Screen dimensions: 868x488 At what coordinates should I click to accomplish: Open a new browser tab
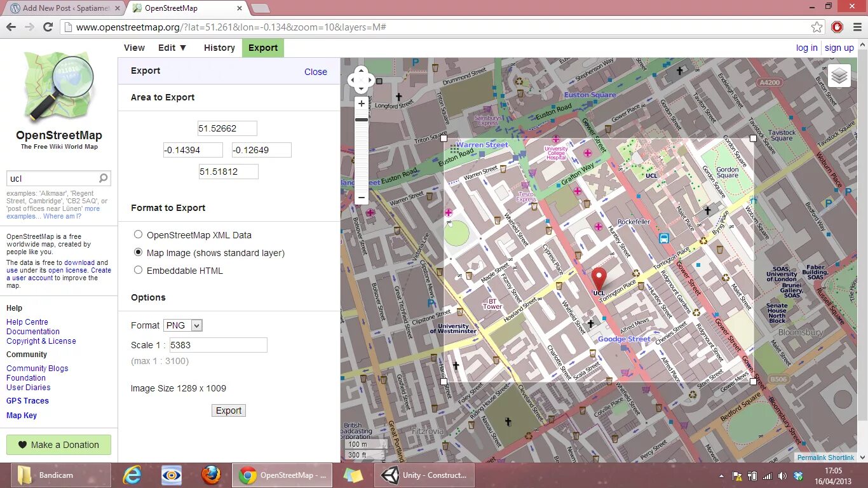coord(261,8)
